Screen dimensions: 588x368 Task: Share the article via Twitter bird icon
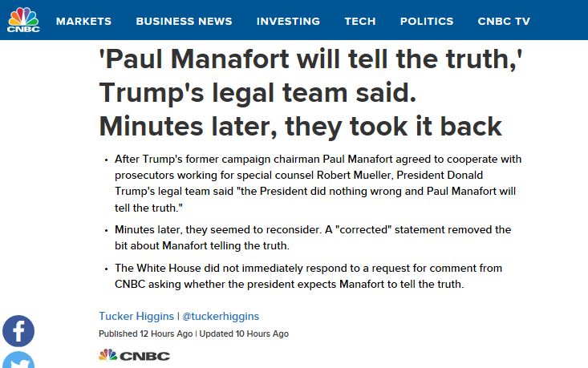(18, 360)
